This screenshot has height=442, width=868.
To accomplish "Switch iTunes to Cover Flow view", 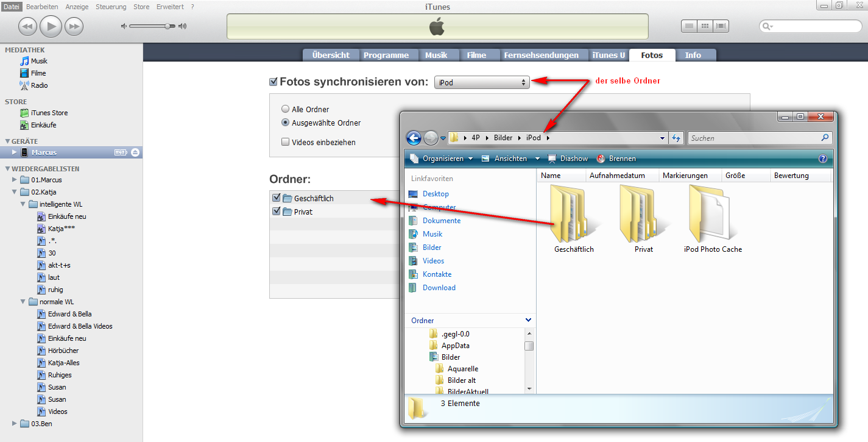I will point(722,26).
